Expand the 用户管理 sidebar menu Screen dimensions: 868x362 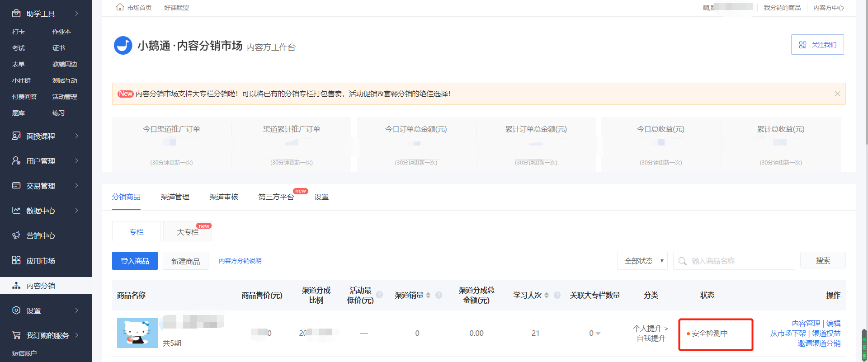click(x=46, y=161)
